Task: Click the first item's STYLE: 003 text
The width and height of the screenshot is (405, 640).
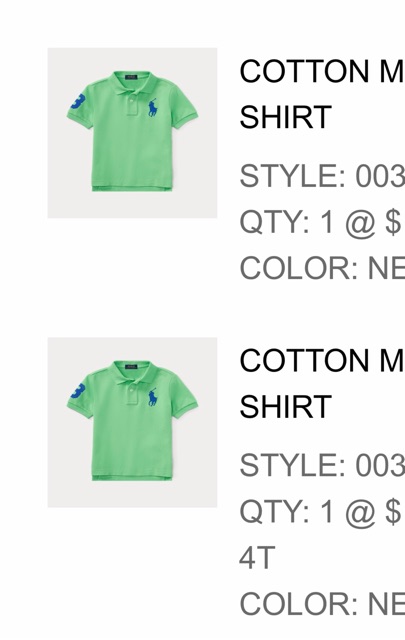Action: pyautogui.click(x=322, y=176)
